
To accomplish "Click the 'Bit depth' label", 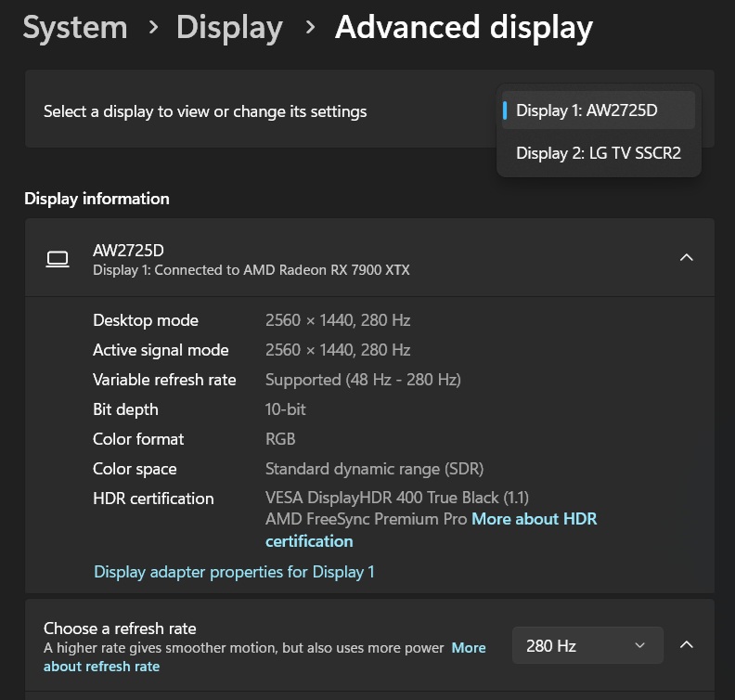I will point(125,409).
